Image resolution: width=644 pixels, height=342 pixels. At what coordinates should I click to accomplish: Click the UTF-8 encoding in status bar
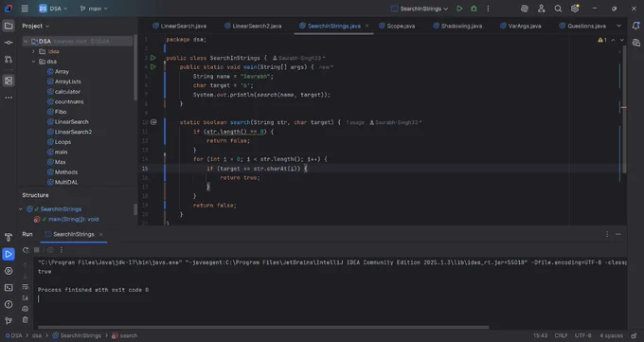pyautogui.click(x=582, y=335)
